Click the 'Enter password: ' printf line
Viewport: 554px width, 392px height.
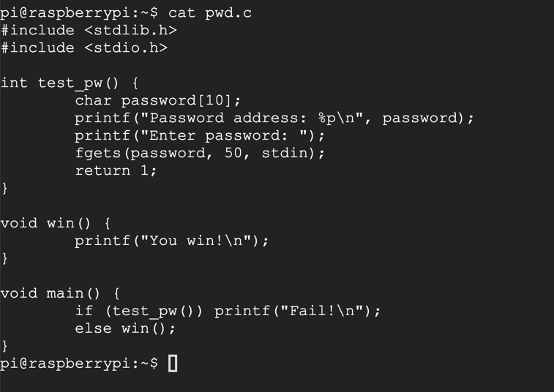(200, 135)
